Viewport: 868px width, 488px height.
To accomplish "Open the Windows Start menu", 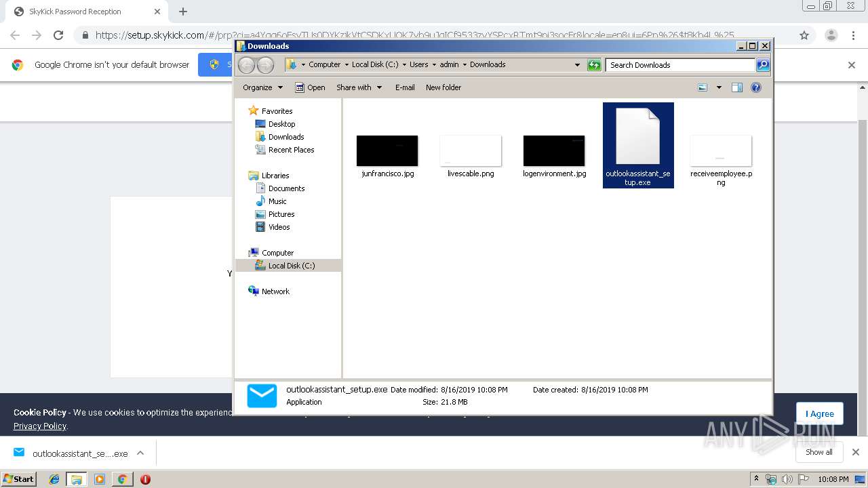I will point(19,479).
